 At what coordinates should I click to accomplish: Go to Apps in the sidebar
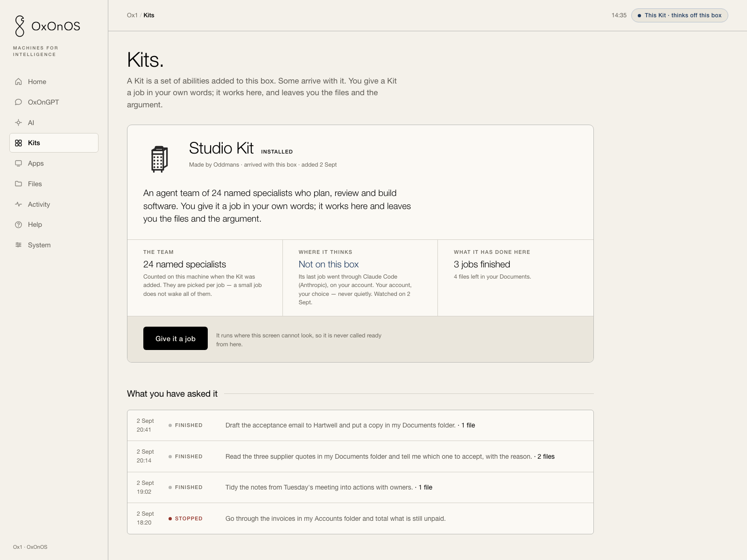(x=54, y=163)
